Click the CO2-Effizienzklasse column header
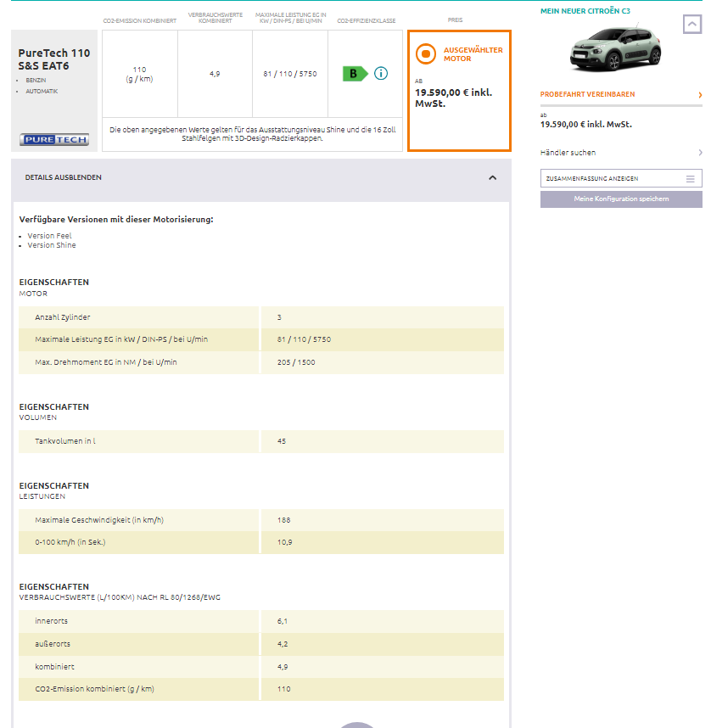Screen dimensions: 711x728 [366, 20]
